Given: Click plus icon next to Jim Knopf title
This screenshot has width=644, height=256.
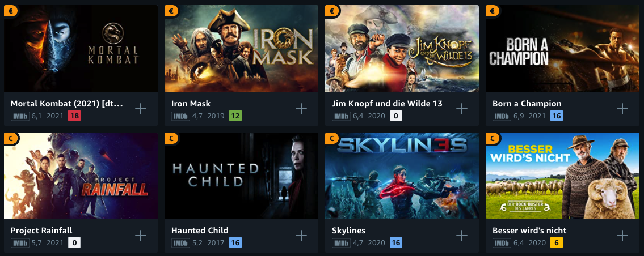Looking at the screenshot, I should pyautogui.click(x=462, y=109).
